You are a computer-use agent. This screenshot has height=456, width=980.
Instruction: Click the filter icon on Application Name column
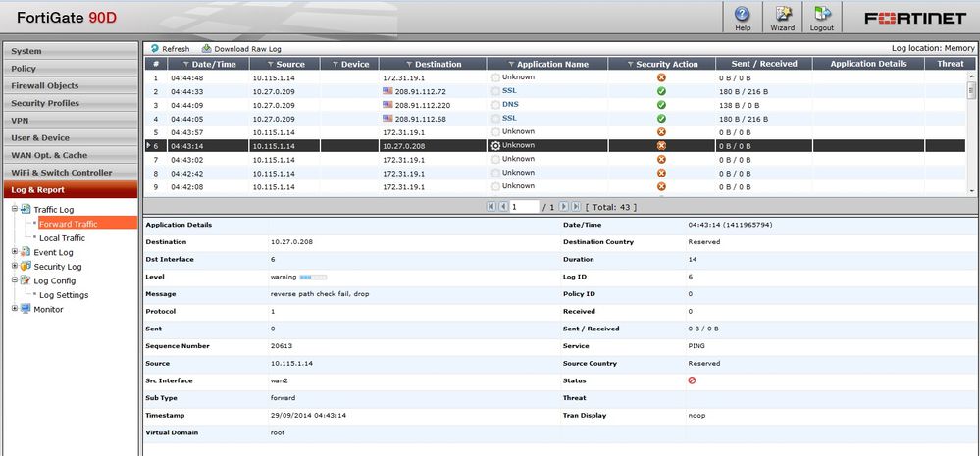pos(511,65)
